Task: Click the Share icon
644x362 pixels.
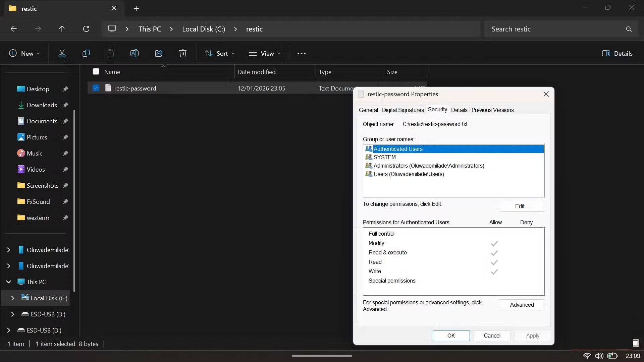Action: 159,54
